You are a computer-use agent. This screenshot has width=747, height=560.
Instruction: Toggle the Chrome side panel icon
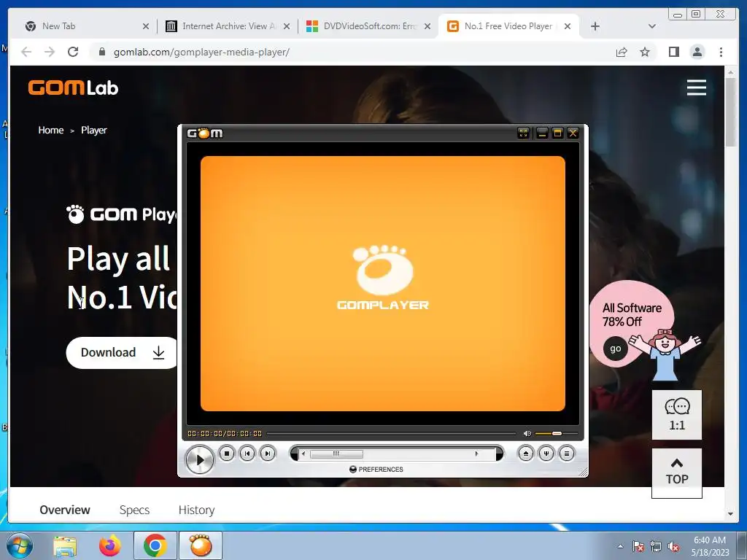(x=673, y=52)
